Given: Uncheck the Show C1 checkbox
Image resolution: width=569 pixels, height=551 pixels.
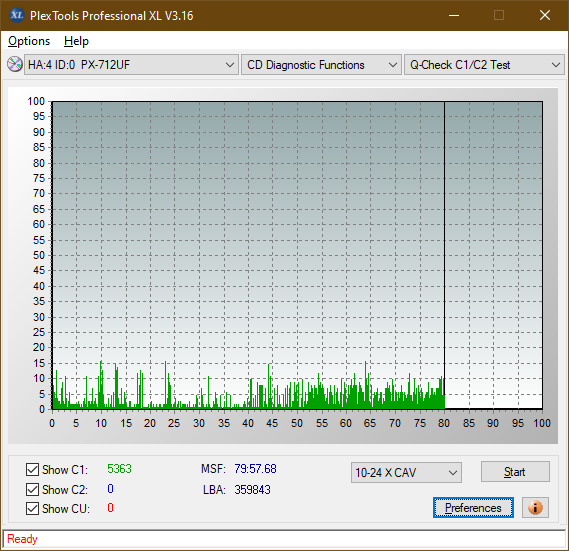Looking at the screenshot, I should tap(32, 469).
